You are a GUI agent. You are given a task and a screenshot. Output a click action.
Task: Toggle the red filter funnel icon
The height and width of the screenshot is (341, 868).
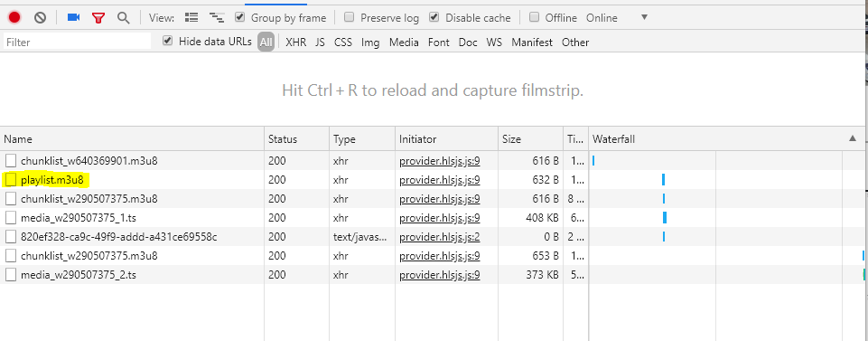(98, 18)
